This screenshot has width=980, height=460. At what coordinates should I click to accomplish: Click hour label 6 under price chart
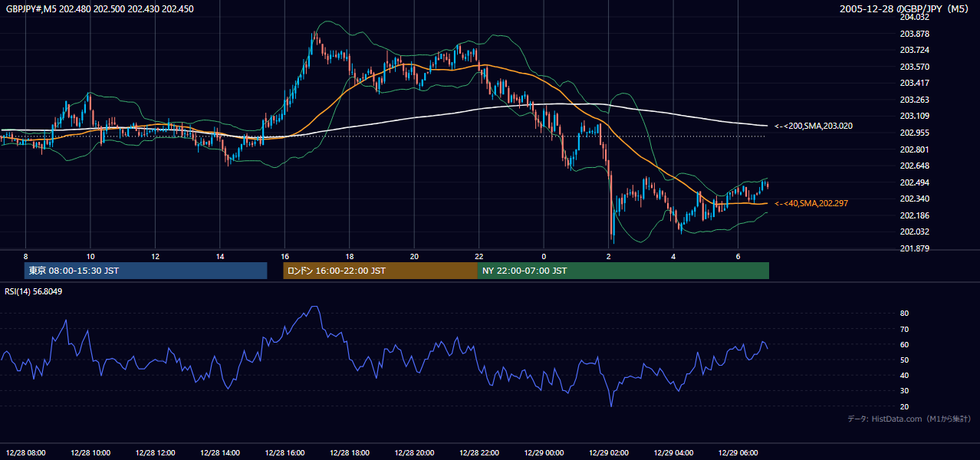738,256
